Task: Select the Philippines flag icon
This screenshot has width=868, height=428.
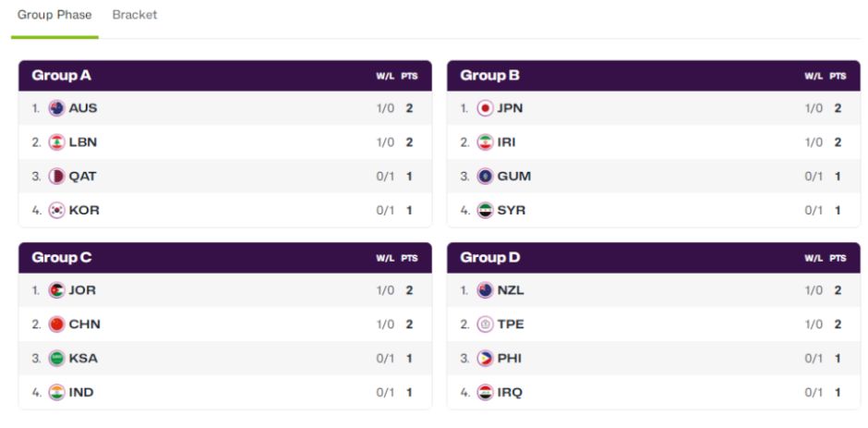Action: coord(485,359)
